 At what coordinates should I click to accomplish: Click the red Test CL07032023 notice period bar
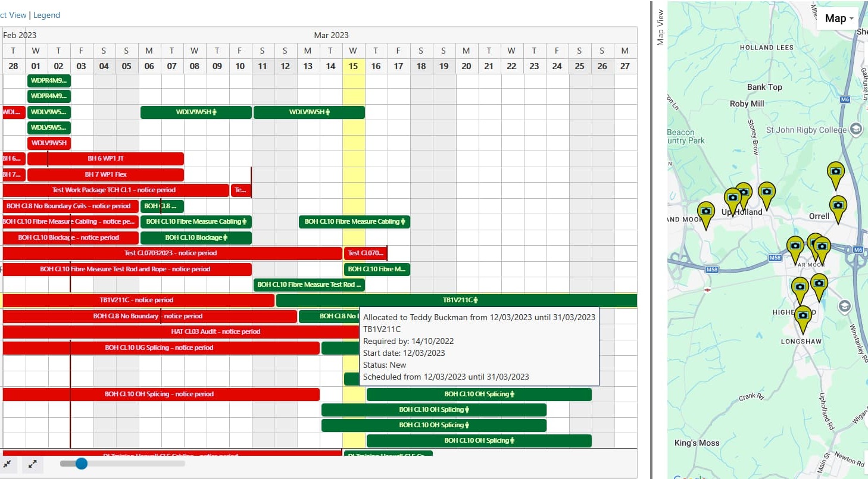pos(173,253)
